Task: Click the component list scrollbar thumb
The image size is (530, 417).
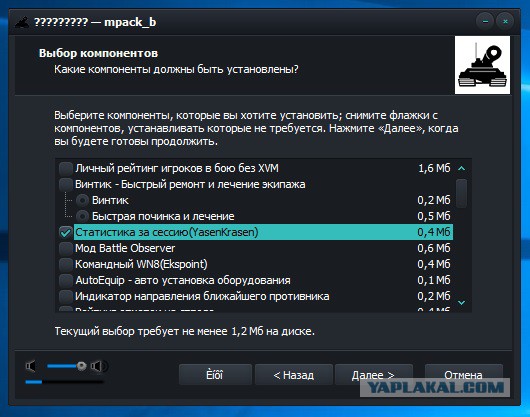Action: pyautogui.click(x=461, y=193)
